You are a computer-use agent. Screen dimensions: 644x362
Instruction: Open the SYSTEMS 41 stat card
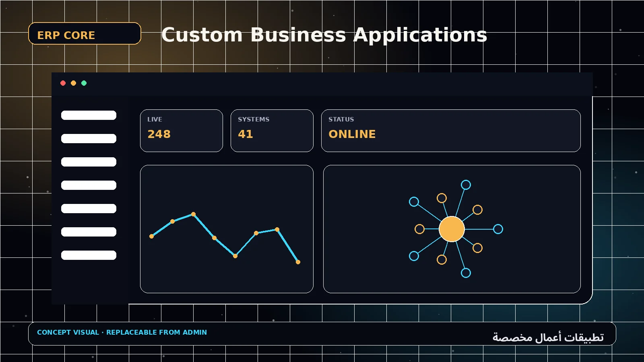click(x=272, y=131)
